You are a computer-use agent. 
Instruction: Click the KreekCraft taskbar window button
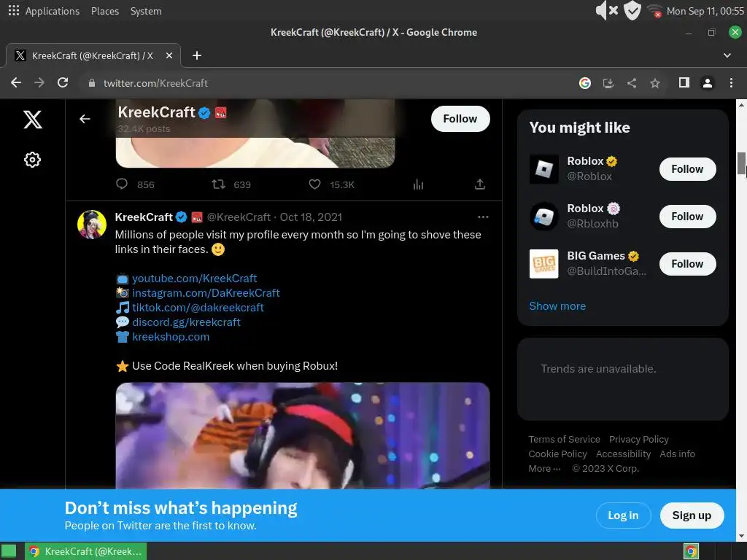(x=86, y=551)
